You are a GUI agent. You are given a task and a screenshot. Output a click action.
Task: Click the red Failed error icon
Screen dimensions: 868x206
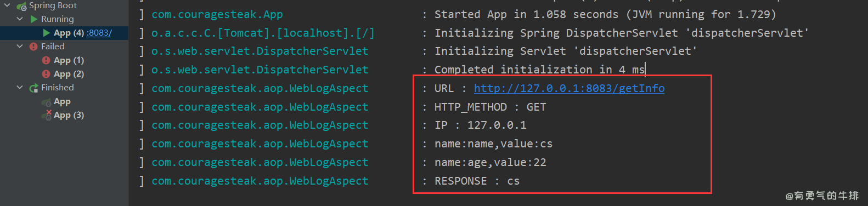coord(34,47)
